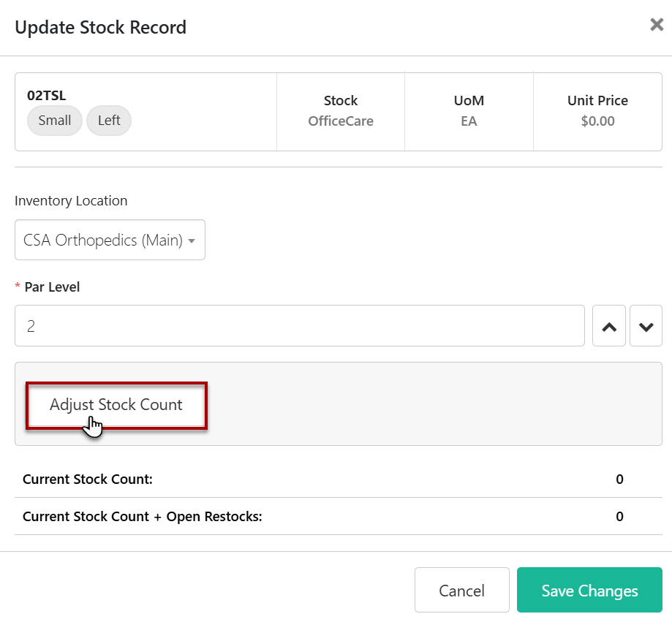
Task: Select the Left side tag
Action: (109, 121)
